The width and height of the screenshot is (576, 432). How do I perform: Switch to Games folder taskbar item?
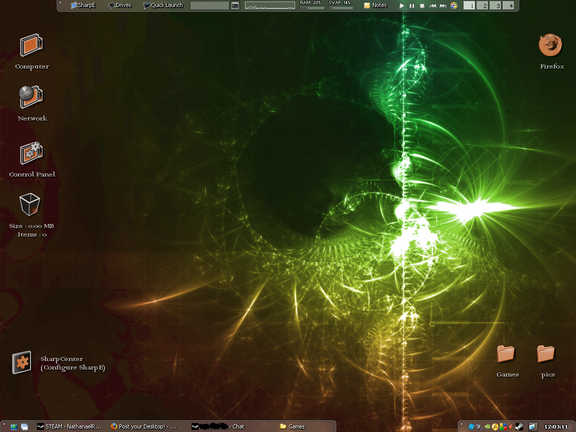coord(292,426)
